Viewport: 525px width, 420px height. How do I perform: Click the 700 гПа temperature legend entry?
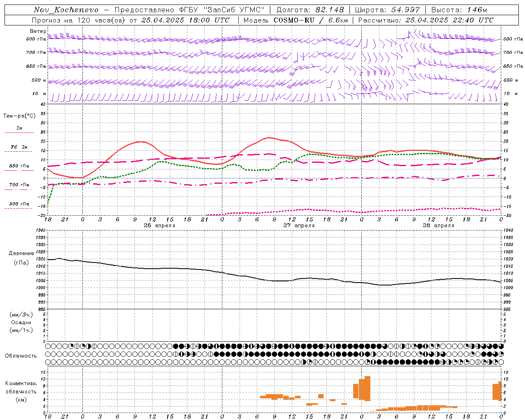19,185
